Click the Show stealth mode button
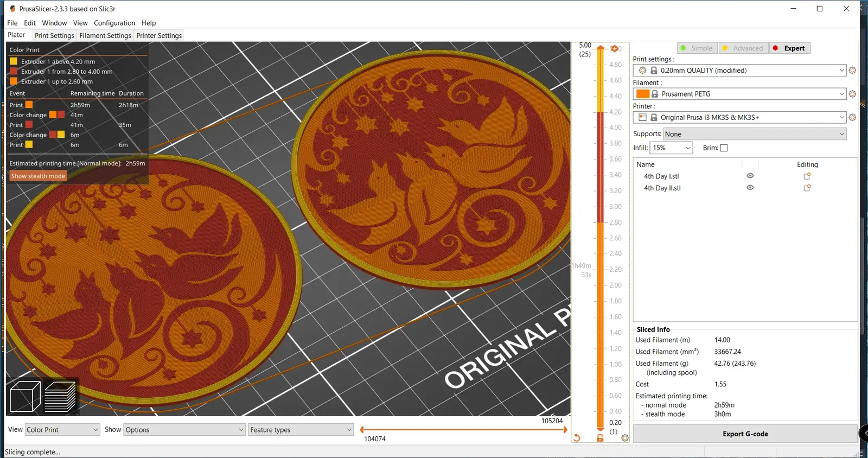The height and width of the screenshot is (458, 868). point(38,176)
